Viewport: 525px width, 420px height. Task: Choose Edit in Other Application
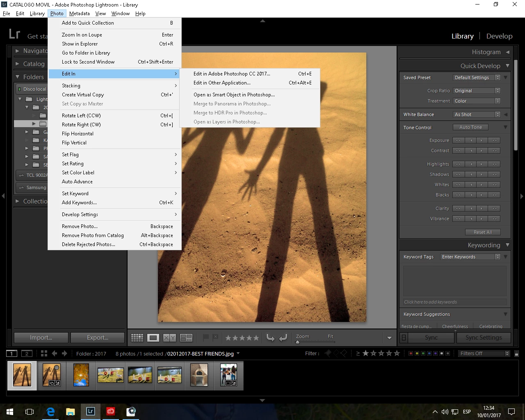tap(249, 83)
